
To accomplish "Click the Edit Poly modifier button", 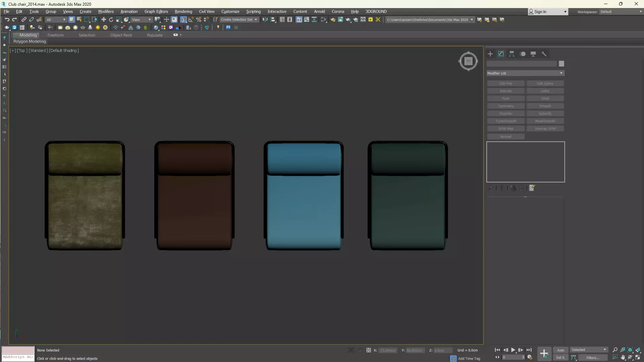I will click(506, 83).
